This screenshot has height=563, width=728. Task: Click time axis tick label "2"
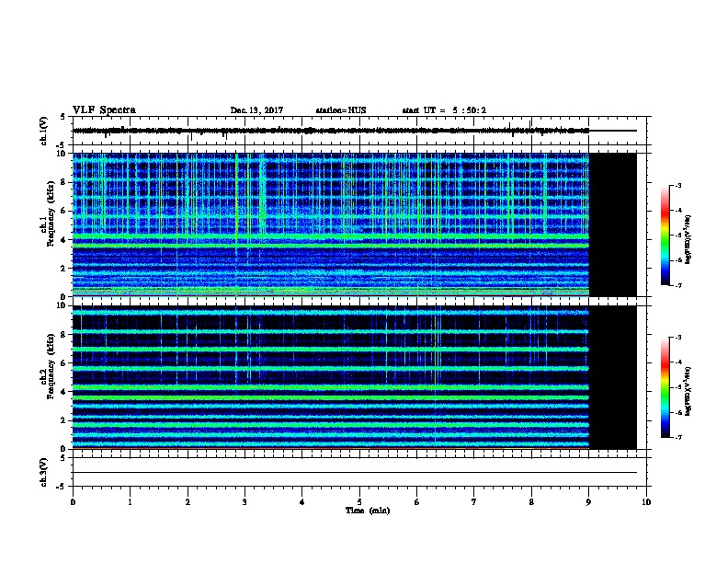click(188, 502)
